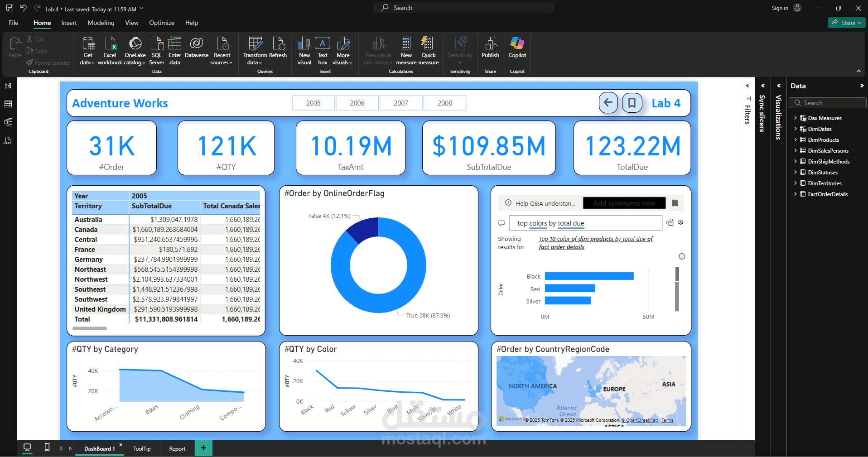Import from Excel workbook
868x457 pixels.
(x=110, y=50)
